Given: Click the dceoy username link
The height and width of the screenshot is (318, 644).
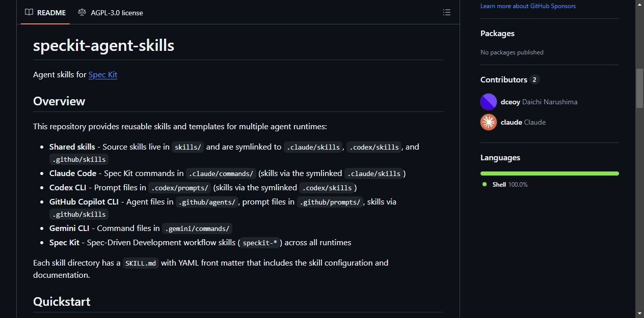Looking at the screenshot, I should pyautogui.click(x=511, y=102).
